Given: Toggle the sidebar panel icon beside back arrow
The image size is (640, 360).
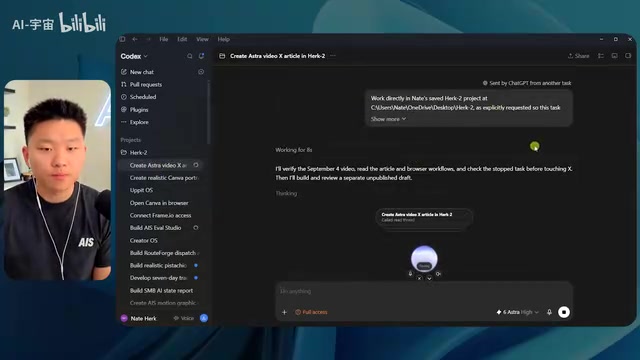Looking at the screenshot, I should tap(122, 39).
